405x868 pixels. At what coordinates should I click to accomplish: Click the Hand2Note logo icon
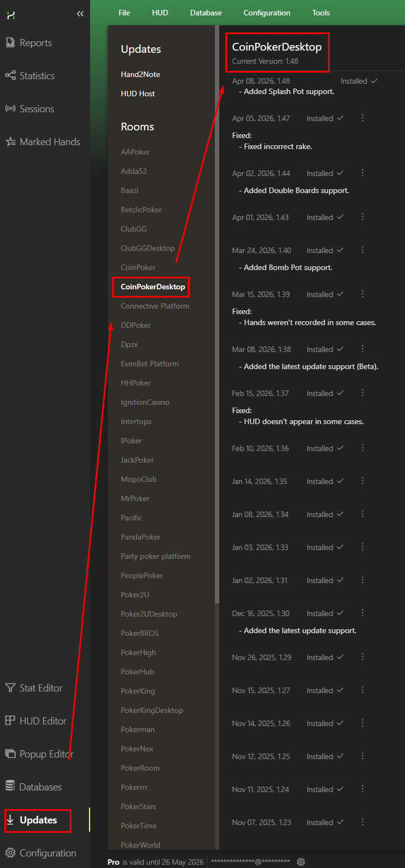coord(10,15)
